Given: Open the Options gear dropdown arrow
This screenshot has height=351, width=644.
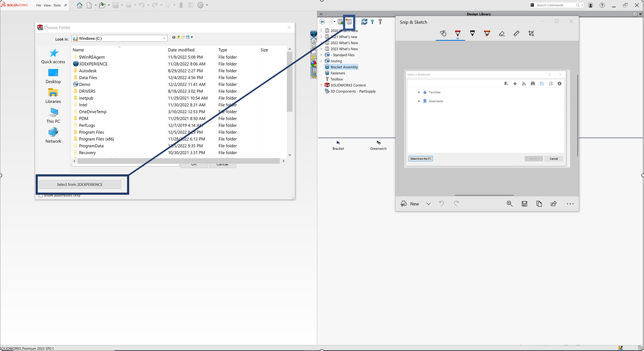Looking at the screenshot, I should click(x=207, y=5).
